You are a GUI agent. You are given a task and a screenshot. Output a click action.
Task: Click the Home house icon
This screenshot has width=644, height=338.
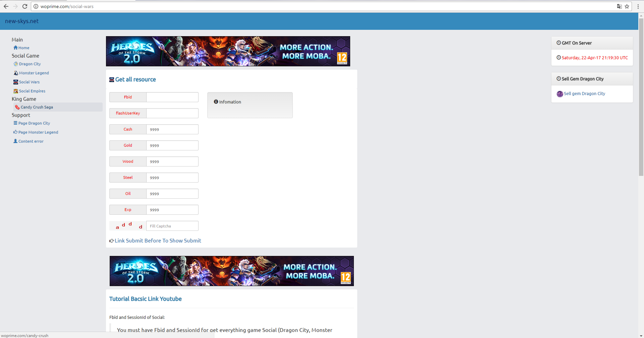click(15, 48)
